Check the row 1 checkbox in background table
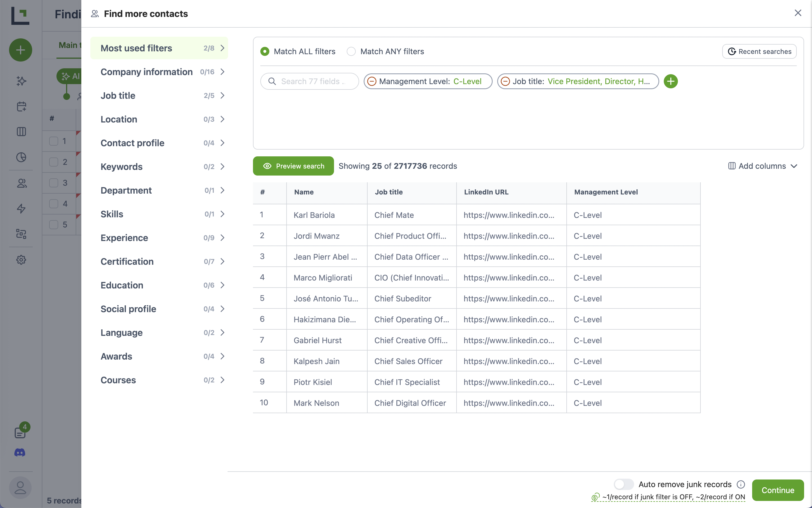The image size is (812, 508). [x=54, y=141]
